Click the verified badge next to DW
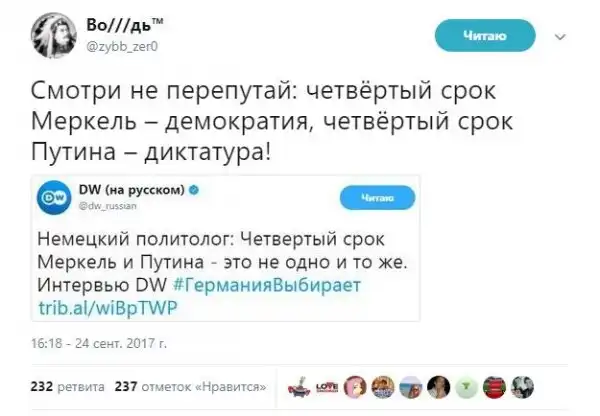This screenshot has height=416, width=600. (x=194, y=189)
